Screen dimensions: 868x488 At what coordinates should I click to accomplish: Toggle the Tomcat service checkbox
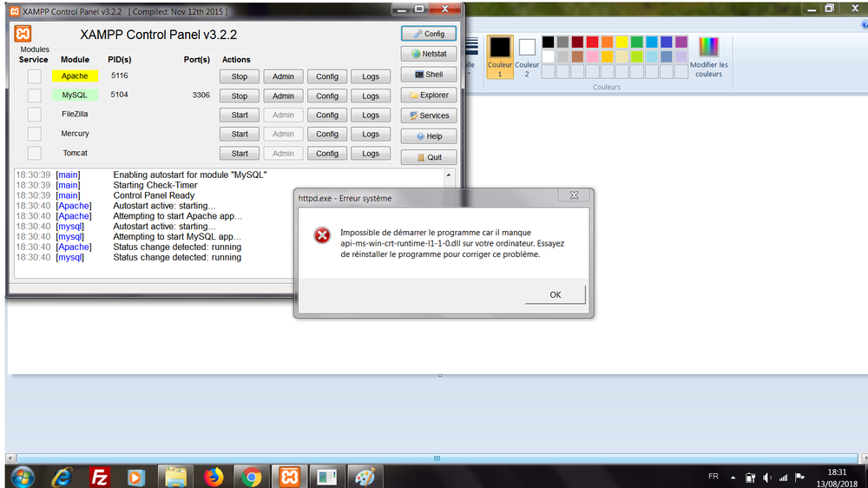pos(35,153)
